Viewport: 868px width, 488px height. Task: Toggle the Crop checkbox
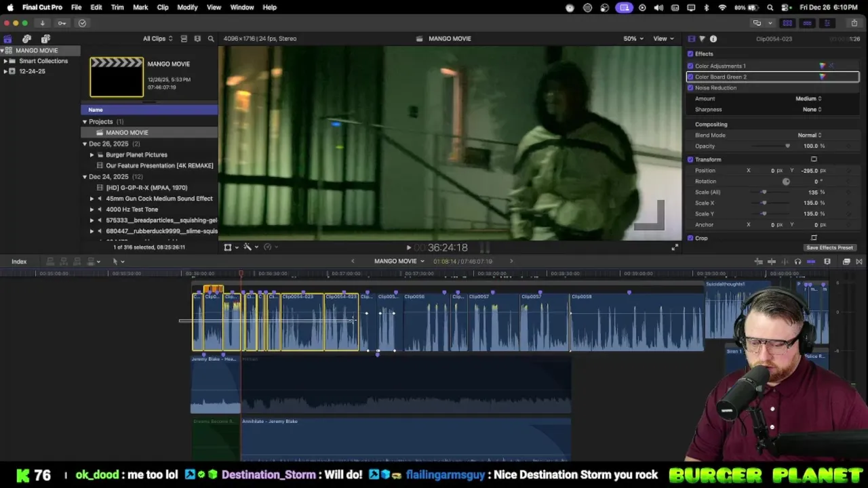690,238
